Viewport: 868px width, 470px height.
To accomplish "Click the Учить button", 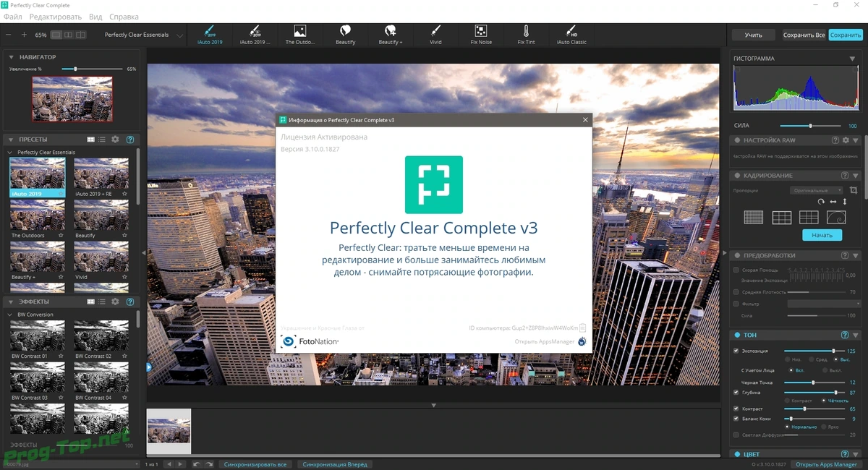I will (x=753, y=35).
